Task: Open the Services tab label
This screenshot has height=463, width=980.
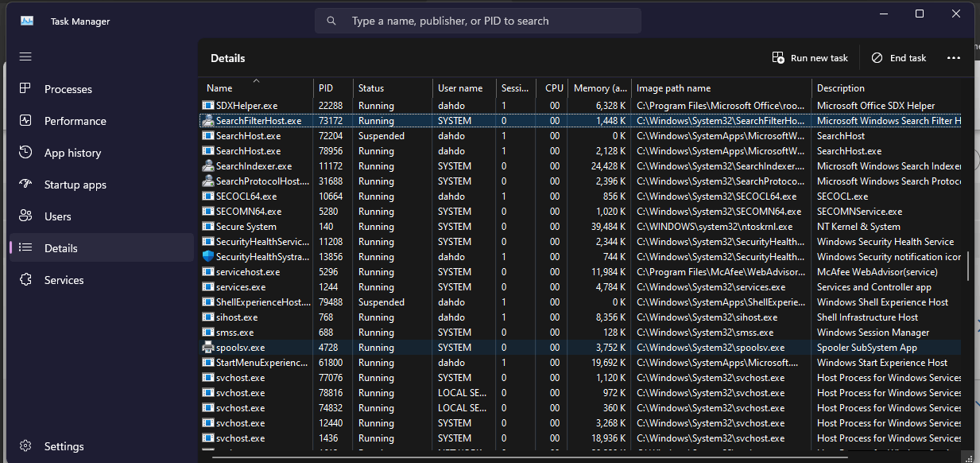Action: click(64, 280)
